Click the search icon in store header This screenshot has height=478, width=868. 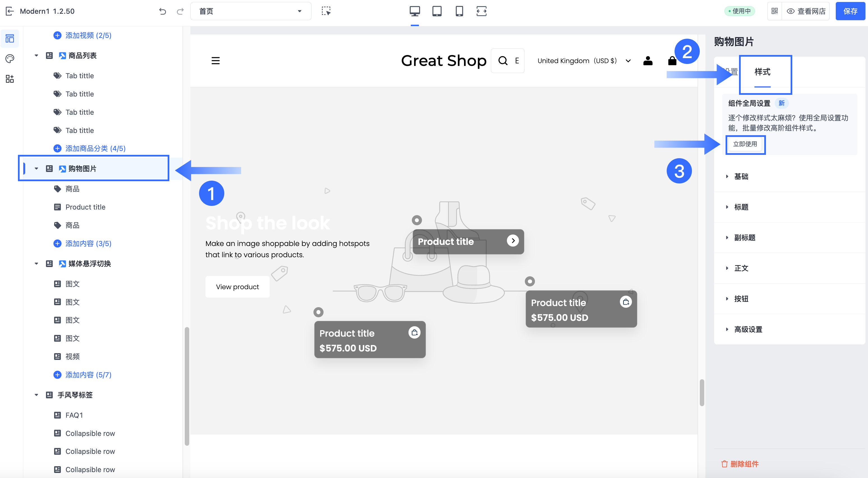coord(503,61)
